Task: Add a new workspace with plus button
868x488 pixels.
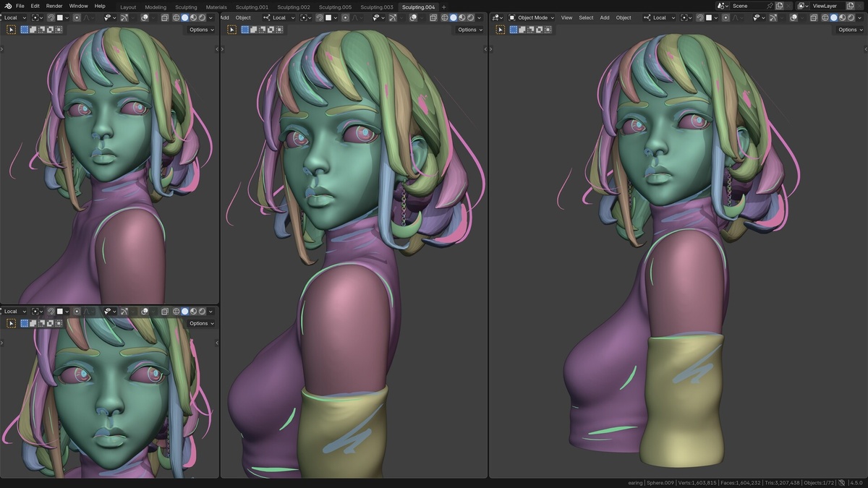Action: pos(443,7)
